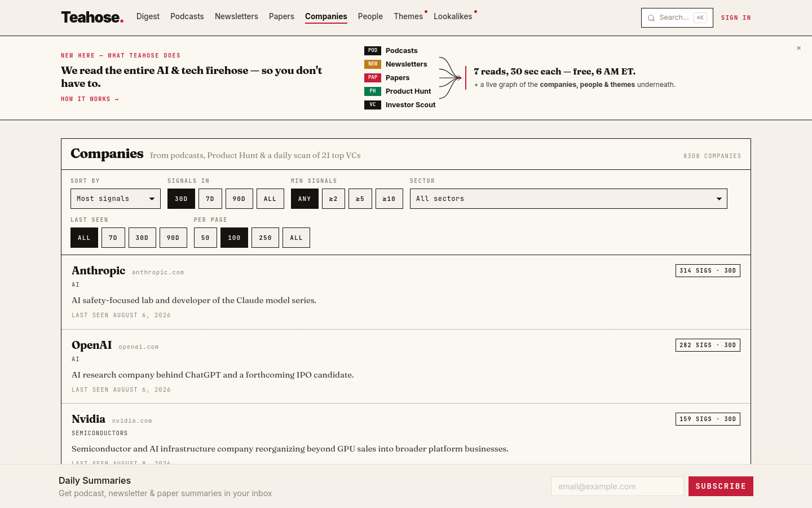Open the People page

point(370,16)
